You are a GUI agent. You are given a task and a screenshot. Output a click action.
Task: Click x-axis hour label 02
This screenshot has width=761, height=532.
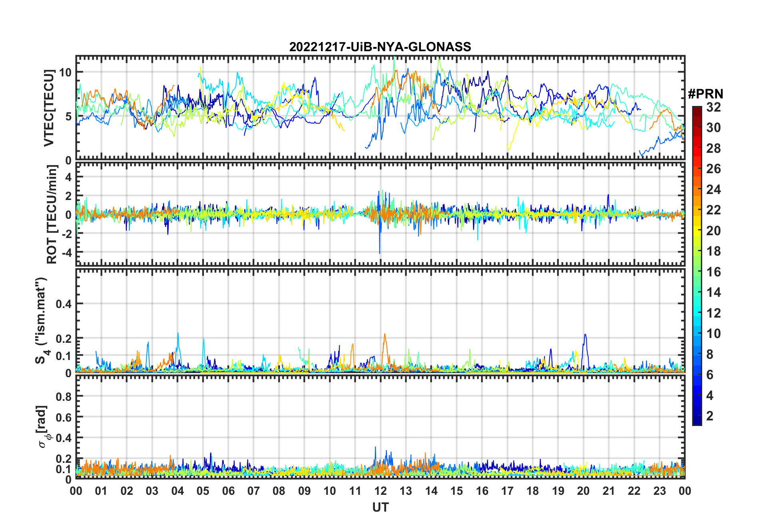(x=127, y=490)
